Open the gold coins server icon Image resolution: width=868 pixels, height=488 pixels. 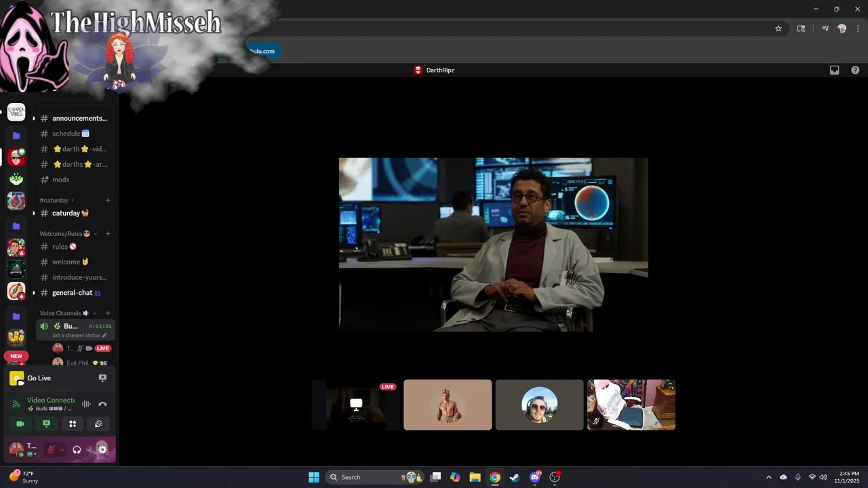pos(16,337)
